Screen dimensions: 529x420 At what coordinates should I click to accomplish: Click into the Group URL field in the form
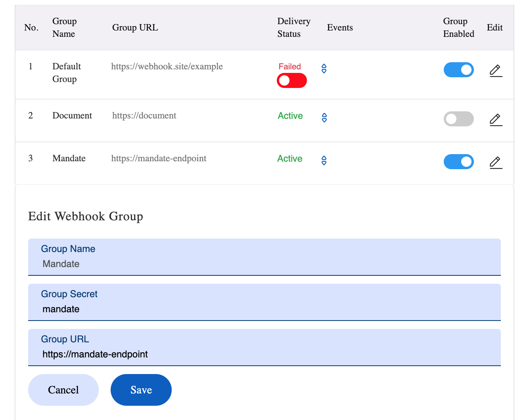point(264,354)
